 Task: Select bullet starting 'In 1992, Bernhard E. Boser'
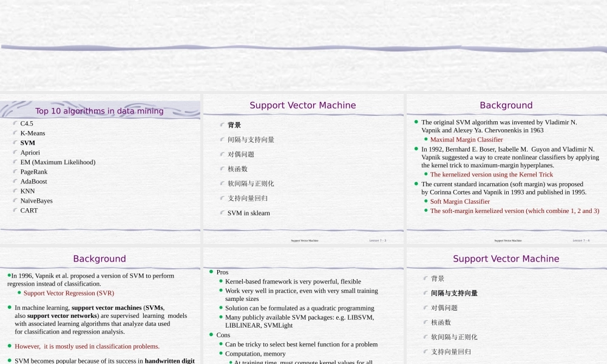coord(510,157)
